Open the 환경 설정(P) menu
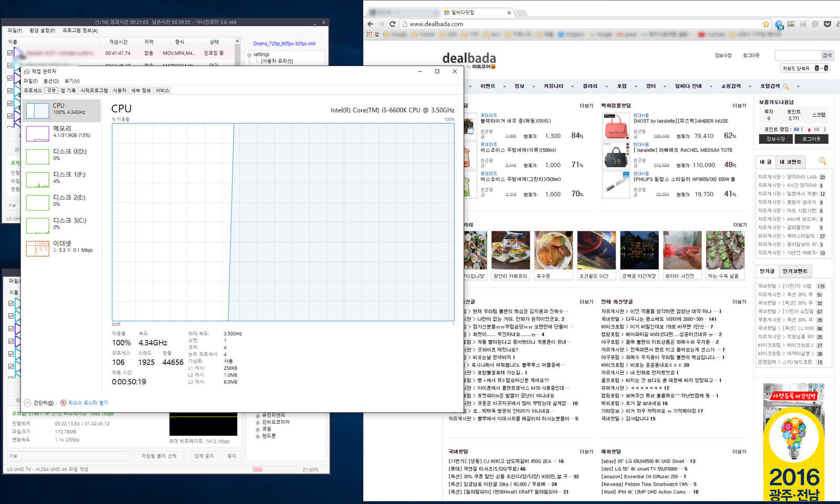Image resolution: width=840 pixels, height=504 pixels. 42,30
